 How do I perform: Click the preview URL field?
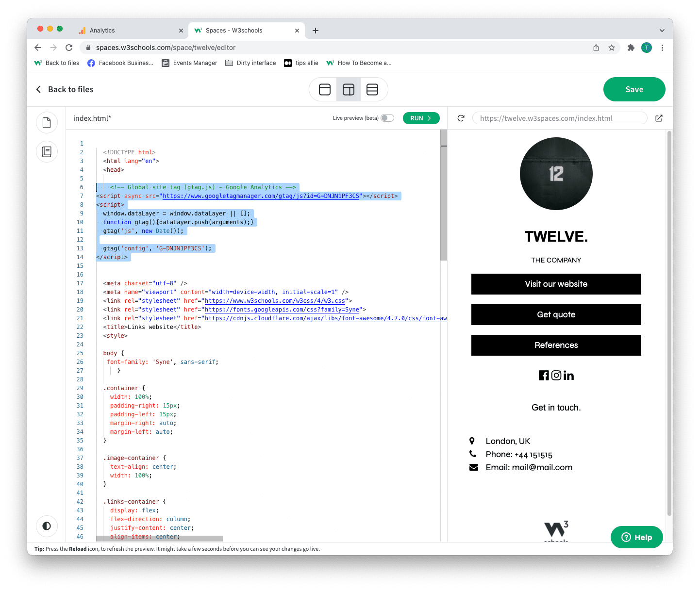pyautogui.click(x=560, y=118)
